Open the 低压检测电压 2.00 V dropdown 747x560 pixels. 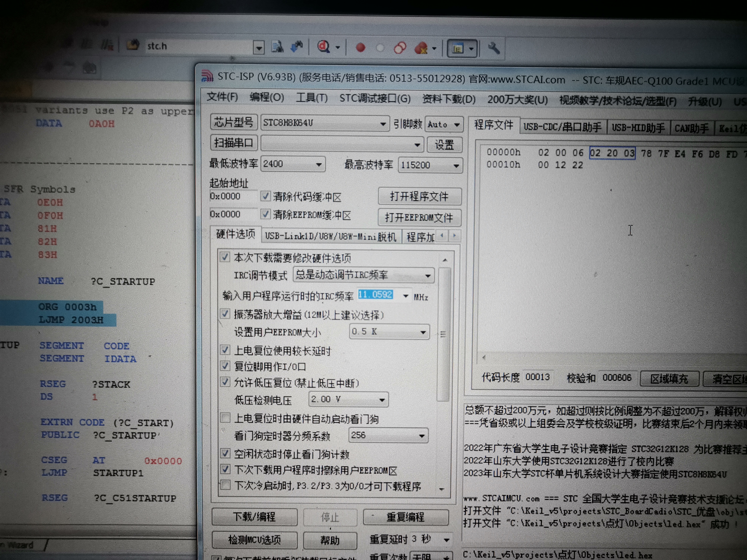(x=382, y=400)
